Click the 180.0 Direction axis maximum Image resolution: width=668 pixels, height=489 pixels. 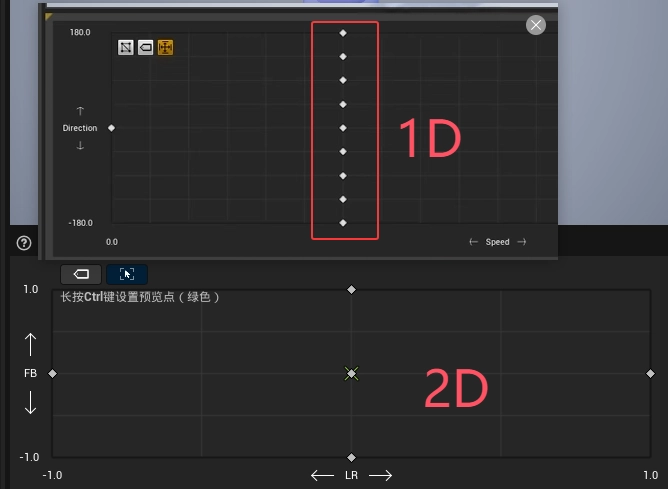[80, 32]
